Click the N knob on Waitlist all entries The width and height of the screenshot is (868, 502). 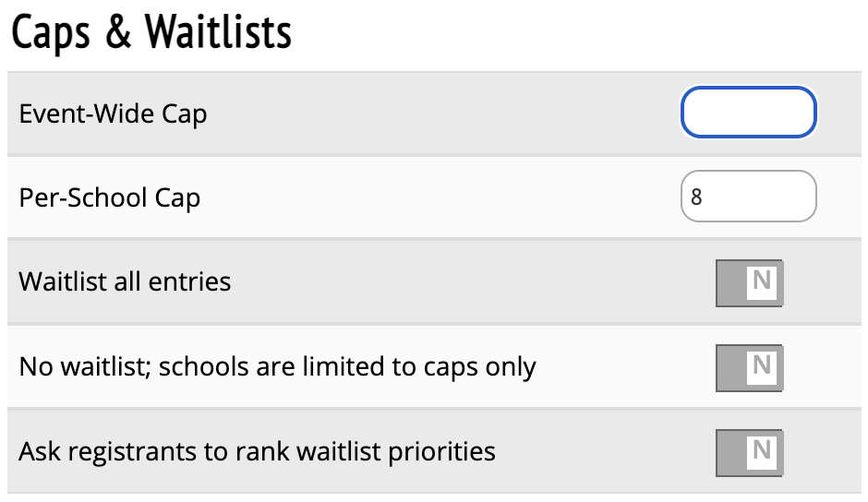tap(762, 281)
